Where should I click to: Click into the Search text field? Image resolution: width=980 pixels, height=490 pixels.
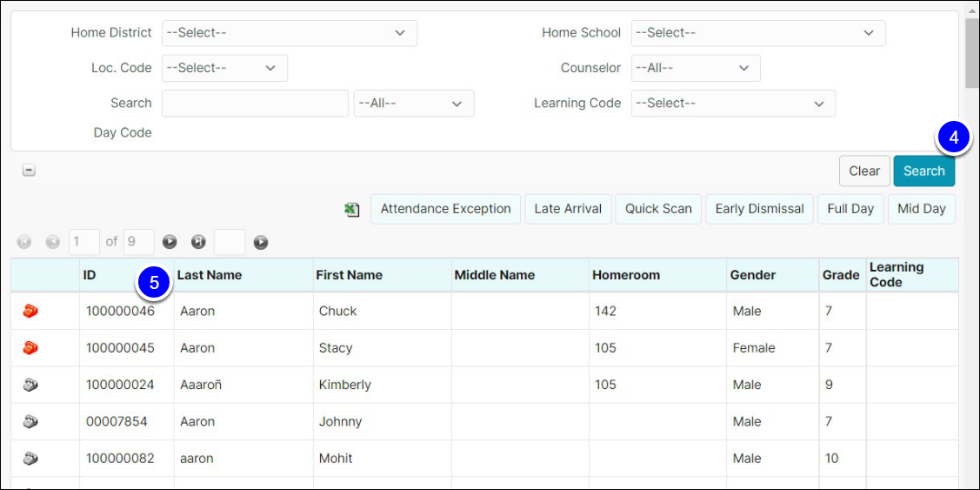(x=255, y=104)
